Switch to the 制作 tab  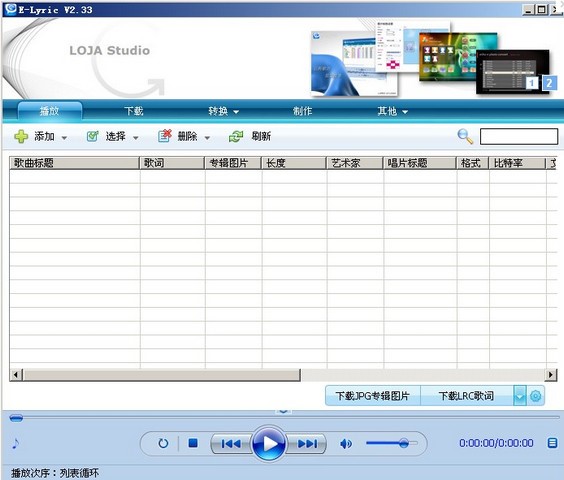[302, 111]
